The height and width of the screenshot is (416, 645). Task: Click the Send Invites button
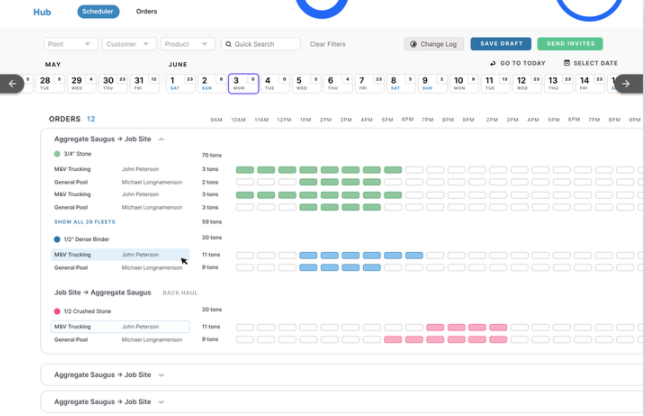click(570, 44)
